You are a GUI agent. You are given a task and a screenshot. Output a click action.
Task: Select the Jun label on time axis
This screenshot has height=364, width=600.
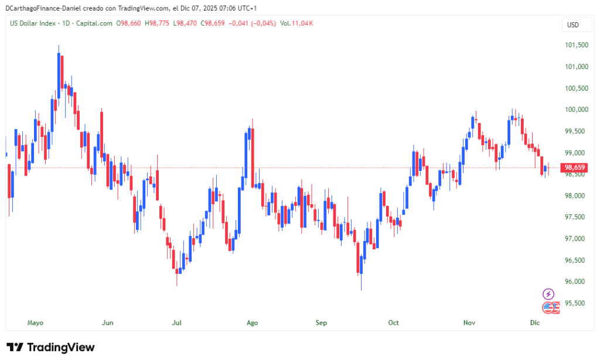[107, 322]
